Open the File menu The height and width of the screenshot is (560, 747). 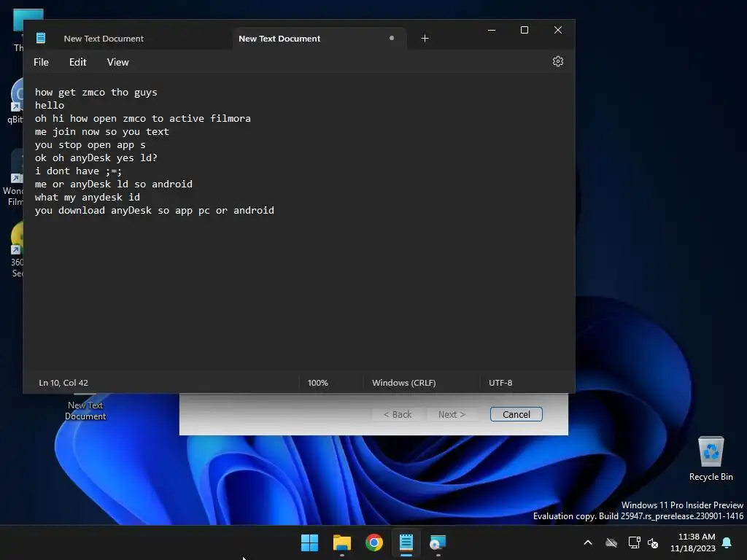[41, 62]
